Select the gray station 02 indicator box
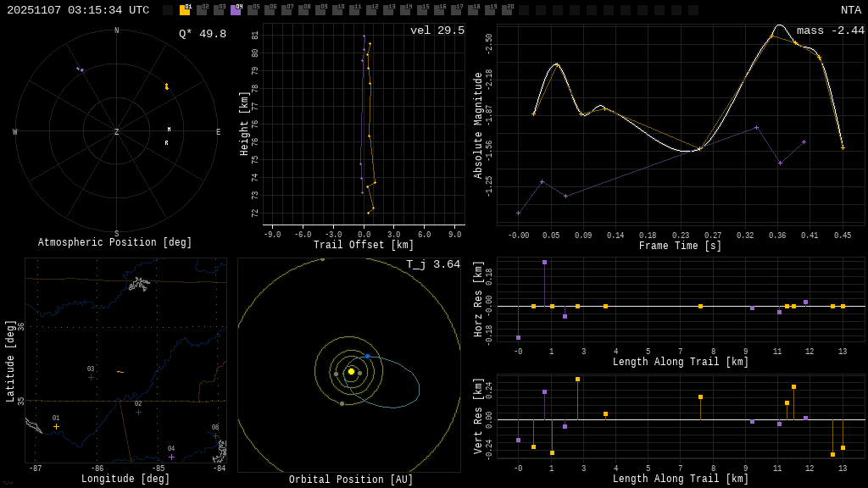Screen dimensions: 868x488 [202, 10]
